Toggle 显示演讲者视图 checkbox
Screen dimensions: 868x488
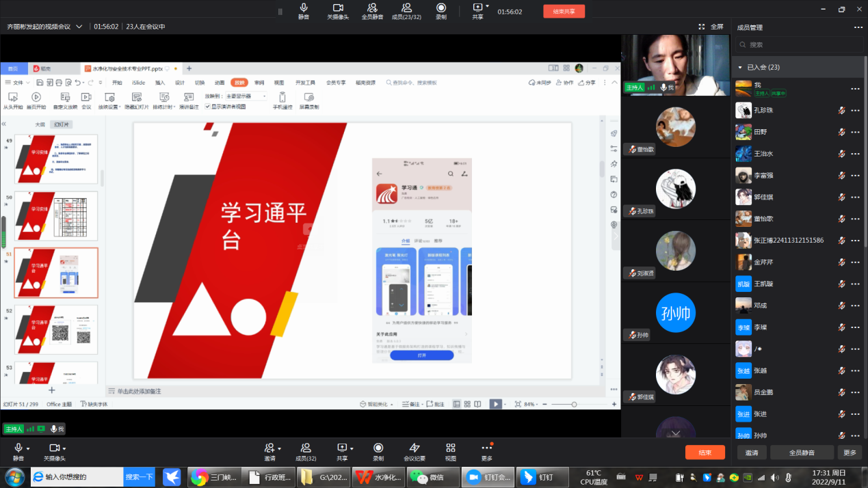click(x=208, y=107)
